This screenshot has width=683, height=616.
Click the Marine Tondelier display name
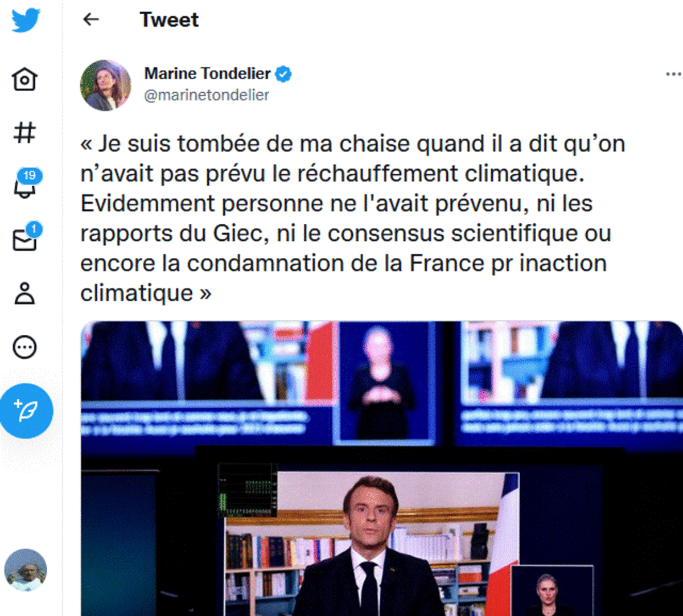(207, 73)
